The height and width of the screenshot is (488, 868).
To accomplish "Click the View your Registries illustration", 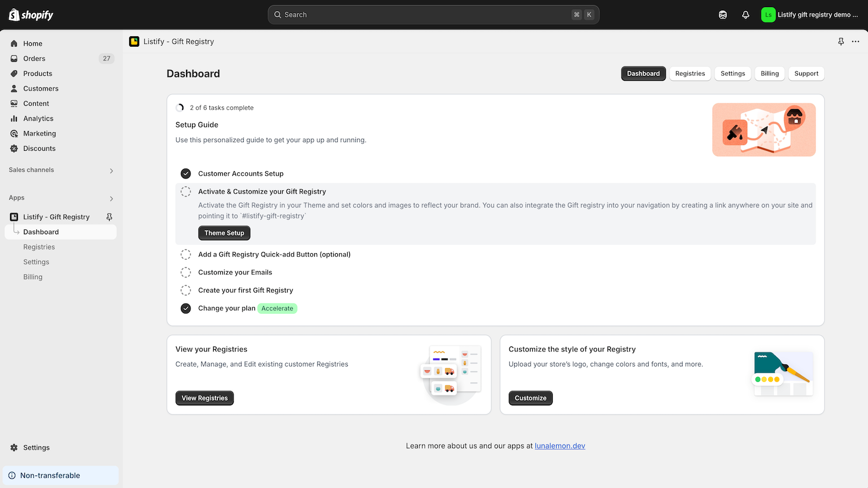I will pyautogui.click(x=451, y=374).
